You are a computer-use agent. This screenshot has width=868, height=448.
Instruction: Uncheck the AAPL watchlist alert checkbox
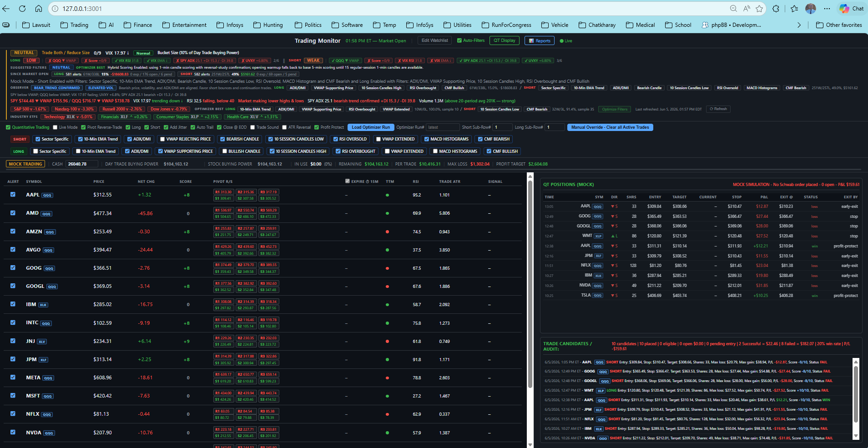pos(13,194)
